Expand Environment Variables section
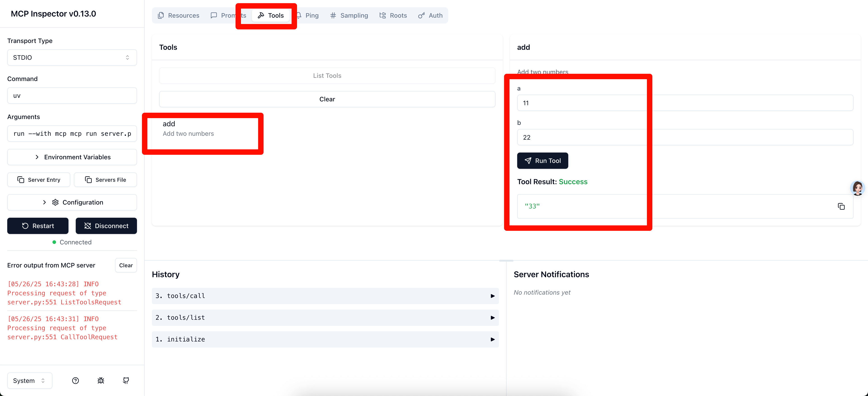868x396 pixels. click(72, 157)
